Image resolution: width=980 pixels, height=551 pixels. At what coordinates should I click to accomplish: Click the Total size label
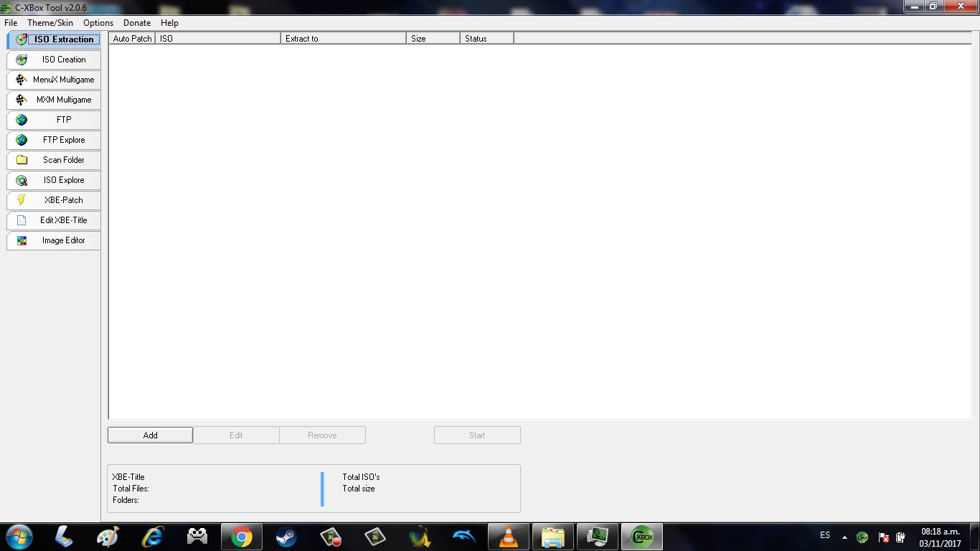point(359,489)
